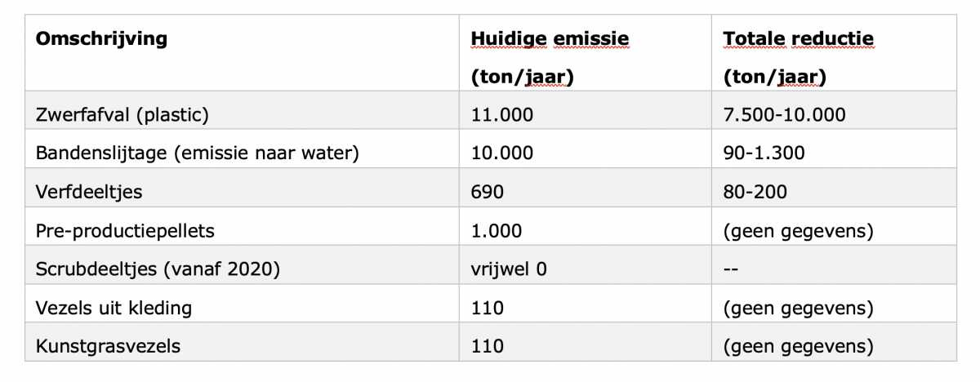The image size is (980, 382).
Task: Click the 80-200 reduction value
Action: tap(755, 191)
